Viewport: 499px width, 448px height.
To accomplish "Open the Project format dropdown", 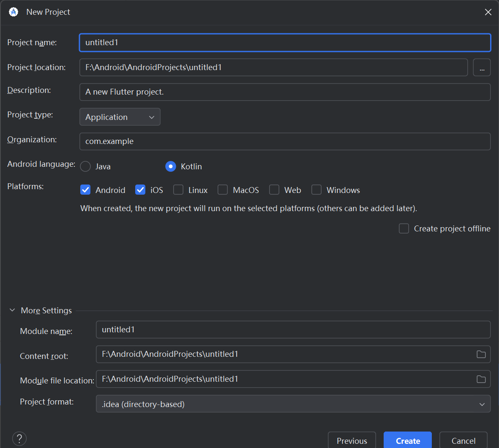I will (x=481, y=404).
